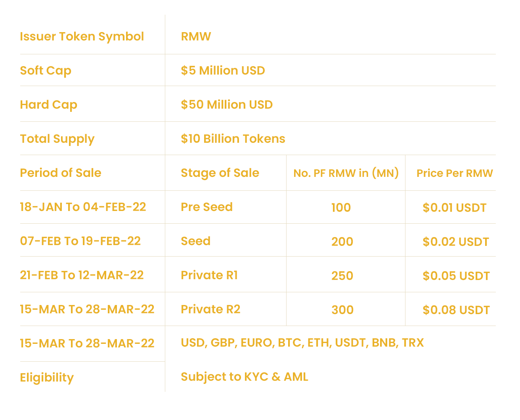Click the Period of Sale header
The width and height of the screenshot is (520, 420).
(61, 173)
